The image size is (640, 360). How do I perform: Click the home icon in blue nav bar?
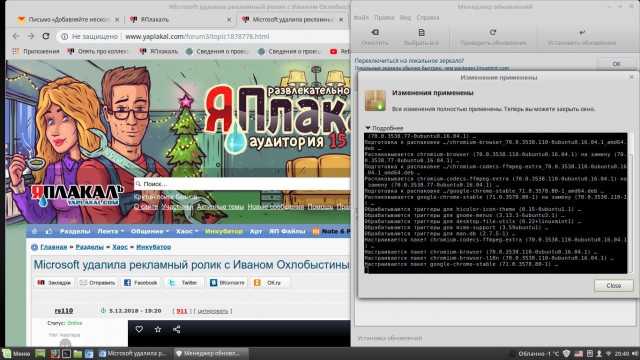[x=35, y=231]
